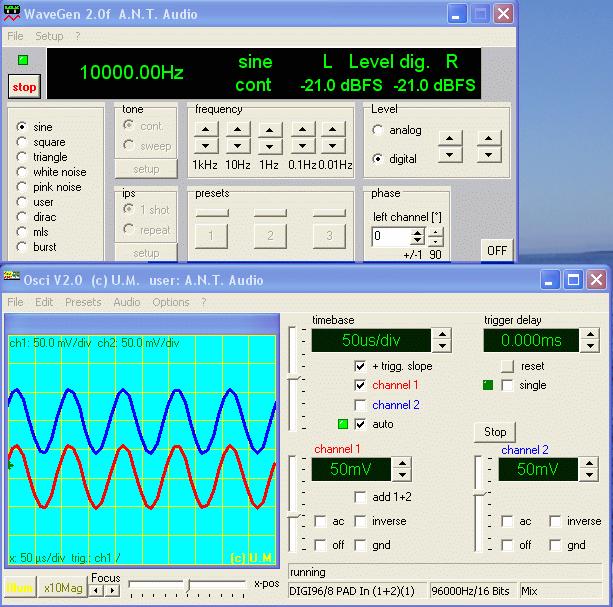Click the channel 2 vertical position slider
This screenshot has width=613, height=607.
[x=480, y=494]
